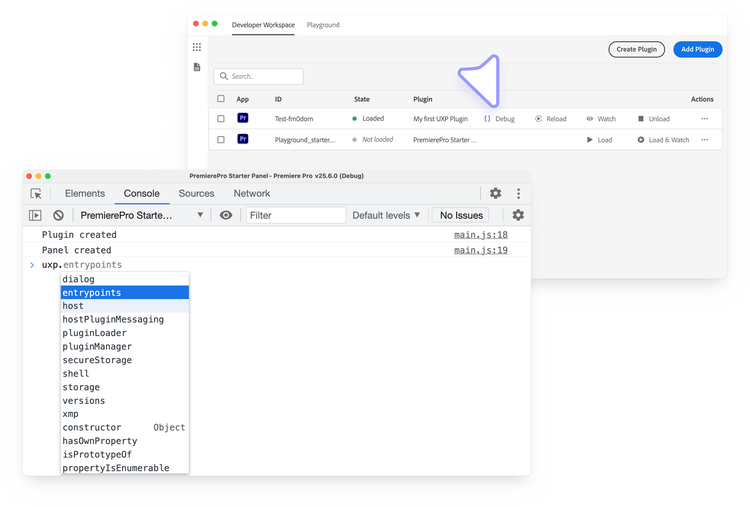The image size is (750, 507).
Task: Click the No Issues button in console
Action: click(x=461, y=215)
